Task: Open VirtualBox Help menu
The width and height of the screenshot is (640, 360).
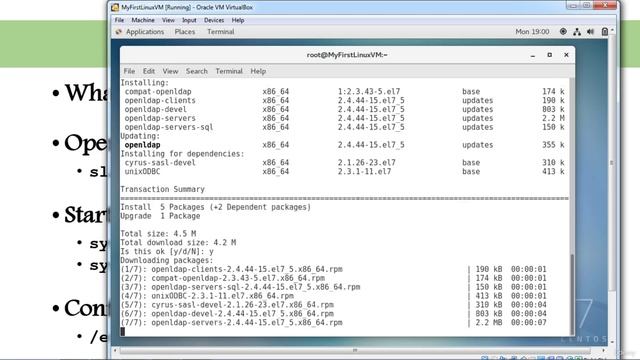Action: click(x=238, y=20)
